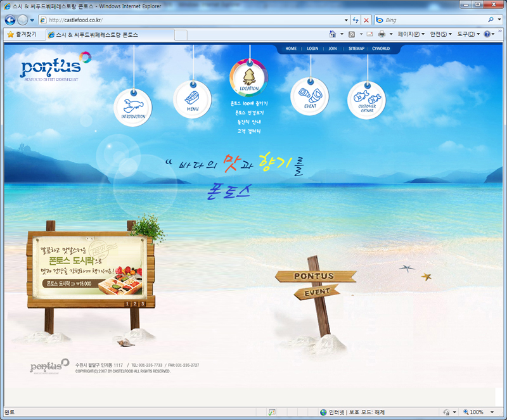Go back with the browser Back arrow
This screenshot has height=420, width=507.
(x=10, y=20)
